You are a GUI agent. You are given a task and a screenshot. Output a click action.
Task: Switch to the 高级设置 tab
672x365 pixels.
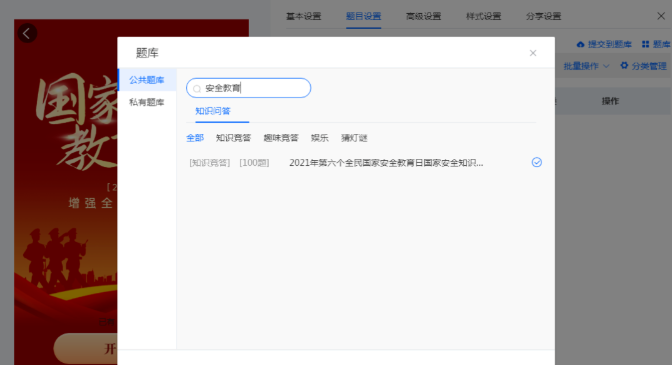click(x=423, y=16)
